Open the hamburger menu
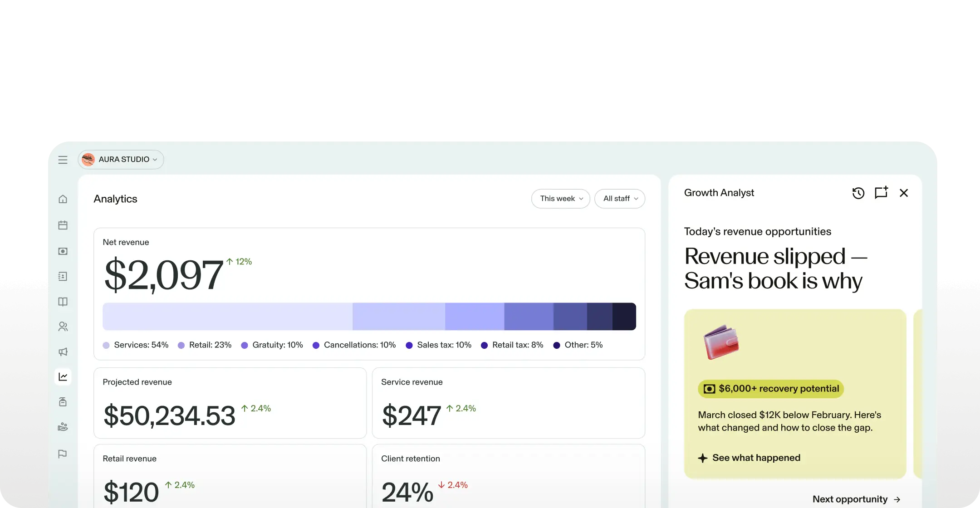Image resolution: width=980 pixels, height=508 pixels. coord(63,160)
